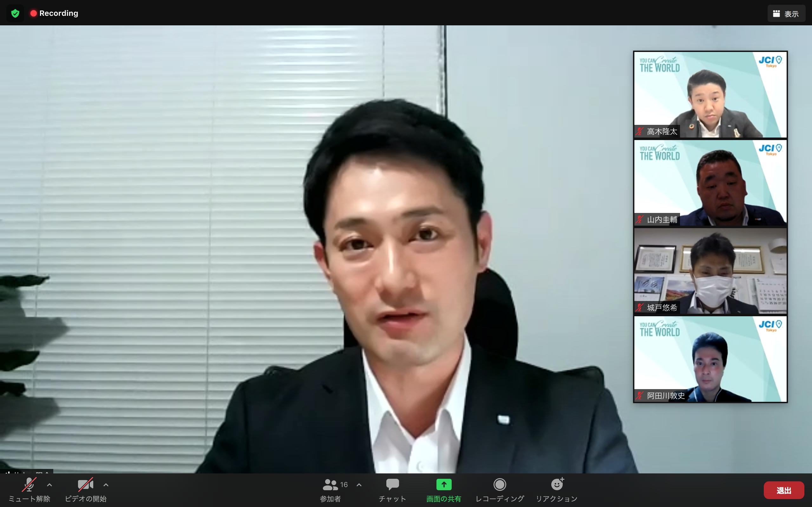Open the 表示 view menu

786,14
